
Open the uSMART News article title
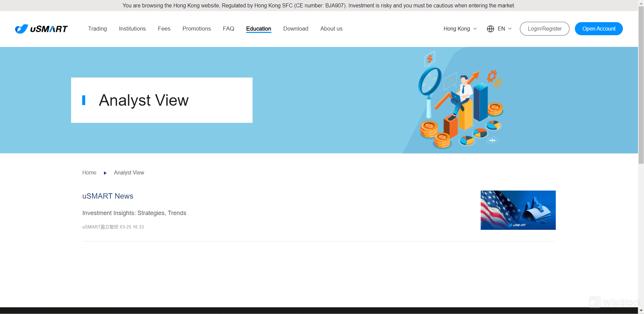click(108, 196)
